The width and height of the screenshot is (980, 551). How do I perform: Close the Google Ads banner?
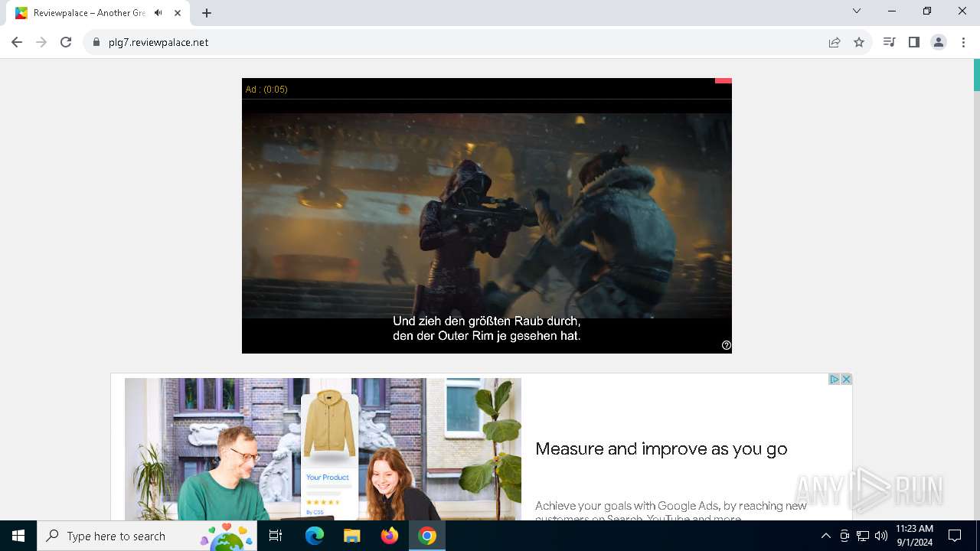point(846,380)
